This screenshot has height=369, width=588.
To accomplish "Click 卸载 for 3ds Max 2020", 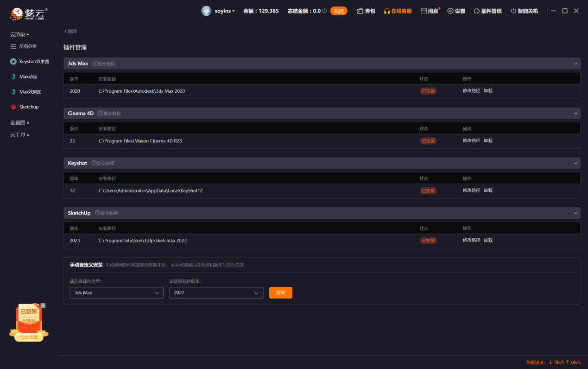I will pyautogui.click(x=488, y=91).
